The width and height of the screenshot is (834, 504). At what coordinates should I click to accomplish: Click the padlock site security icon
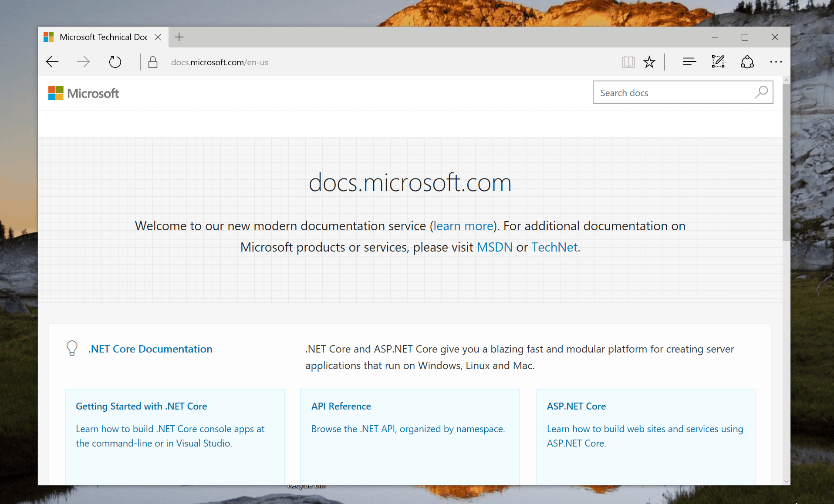pyautogui.click(x=152, y=62)
